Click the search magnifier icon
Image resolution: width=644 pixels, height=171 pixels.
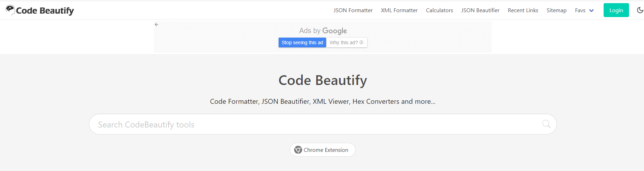pos(546,124)
